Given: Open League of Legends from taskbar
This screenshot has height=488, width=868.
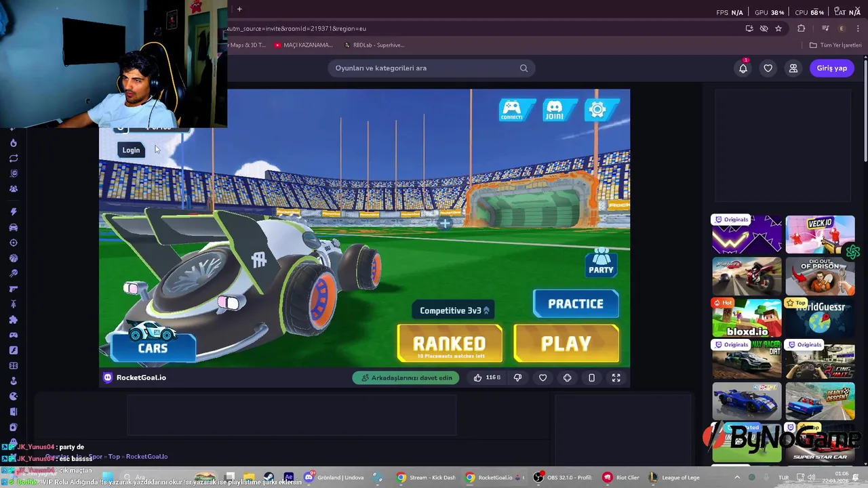Looking at the screenshot, I should (x=674, y=477).
